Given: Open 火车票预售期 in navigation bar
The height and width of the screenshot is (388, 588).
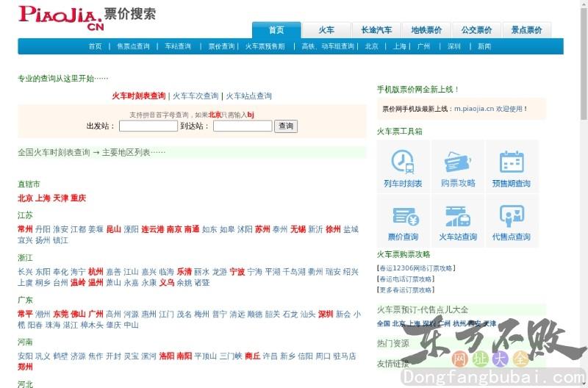Looking at the screenshot, I should click(265, 46).
